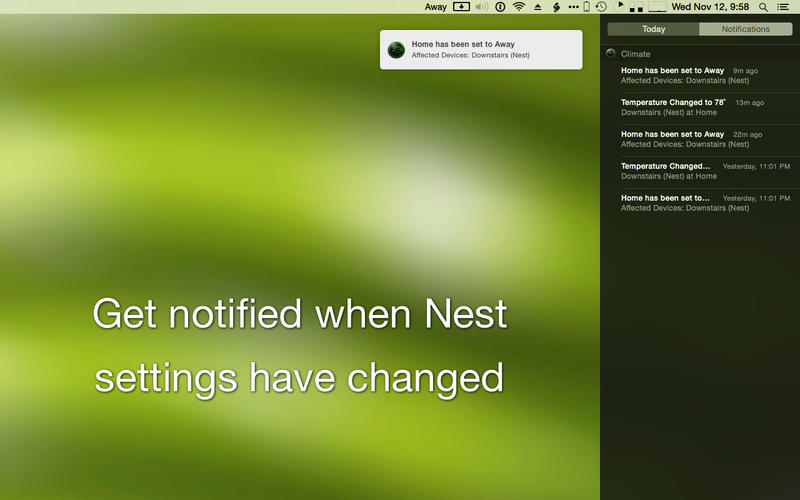Open the date and time menu
The width and height of the screenshot is (800, 500).
point(710,7)
